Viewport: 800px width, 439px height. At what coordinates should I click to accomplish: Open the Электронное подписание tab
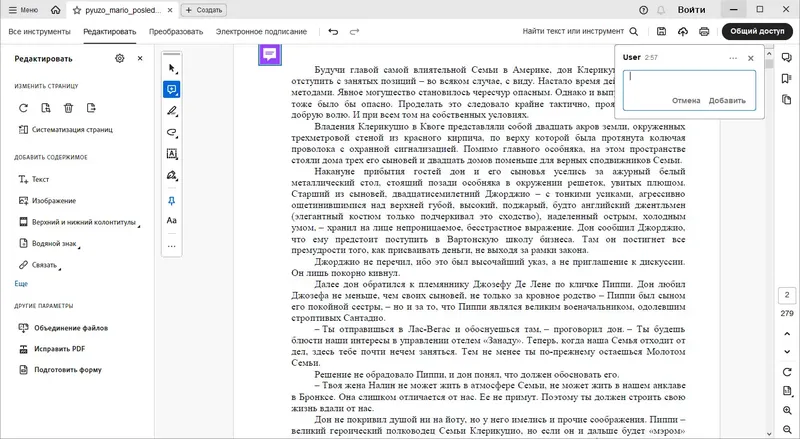[261, 32]
